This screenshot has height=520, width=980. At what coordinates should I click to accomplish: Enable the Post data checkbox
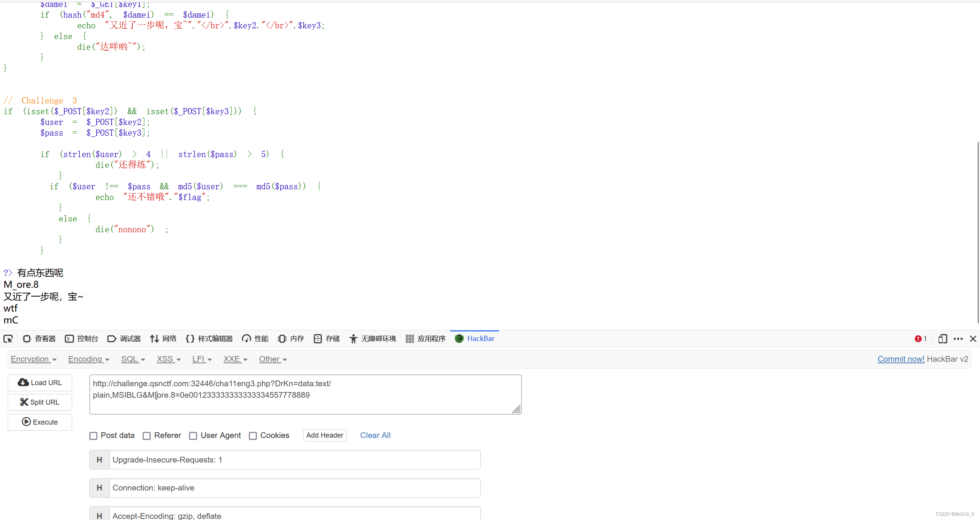94,436
